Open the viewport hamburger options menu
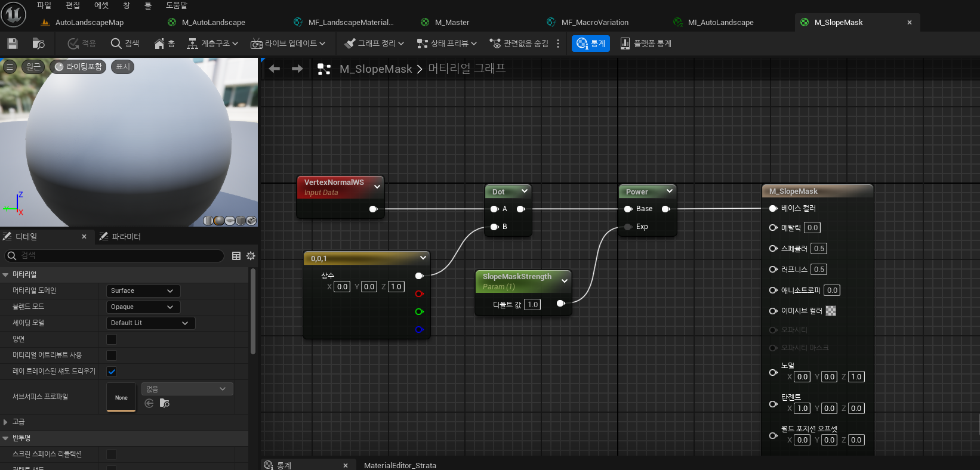 pos(10,67)
